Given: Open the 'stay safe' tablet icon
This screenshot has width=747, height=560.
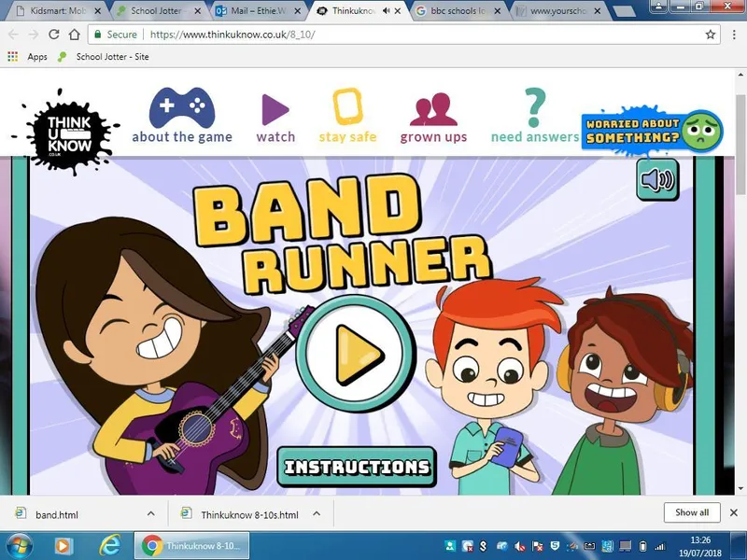Looking at the screenshot, I should click(347, 107).
